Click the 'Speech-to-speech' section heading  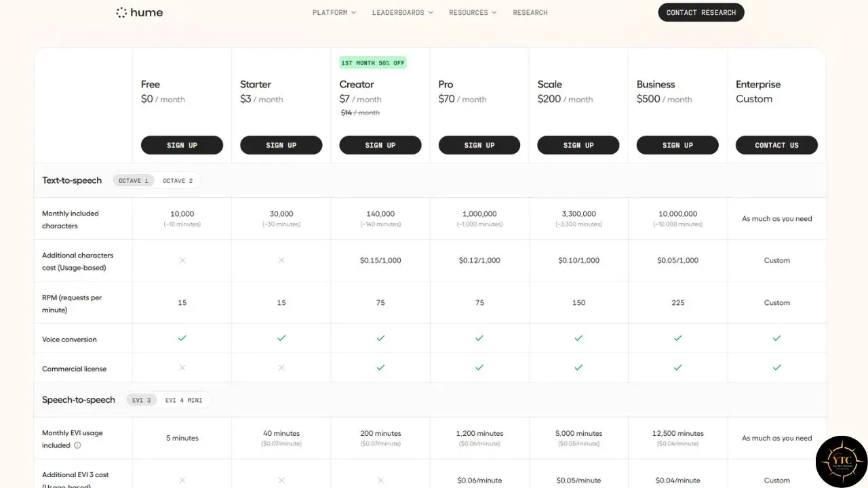[x=79, y=400]
